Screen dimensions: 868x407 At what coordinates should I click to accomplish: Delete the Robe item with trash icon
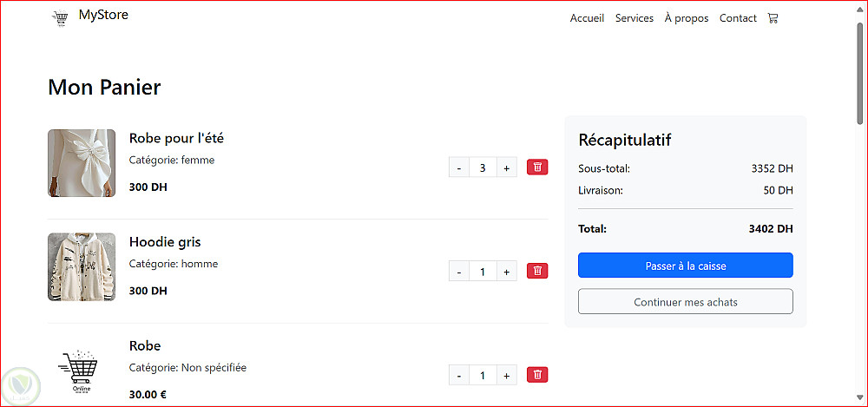[x=537, y=375]
